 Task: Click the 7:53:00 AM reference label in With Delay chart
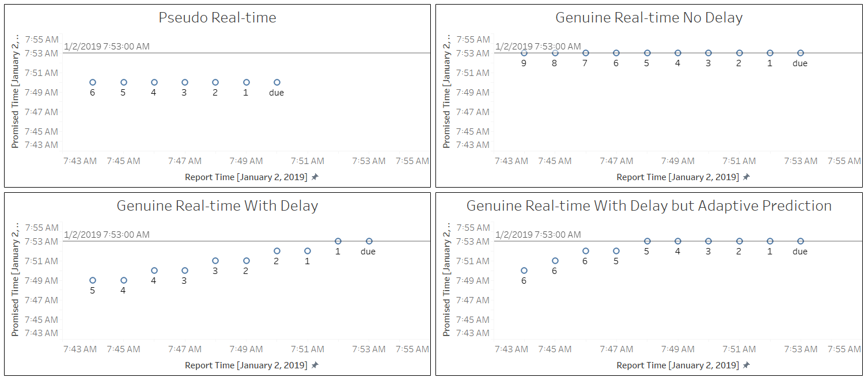[x=107, y=234]
